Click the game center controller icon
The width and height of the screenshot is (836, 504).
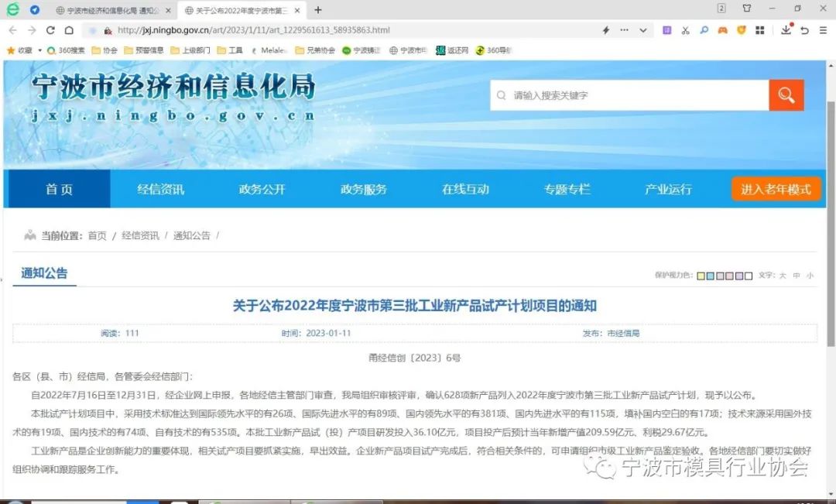[723, 30]
